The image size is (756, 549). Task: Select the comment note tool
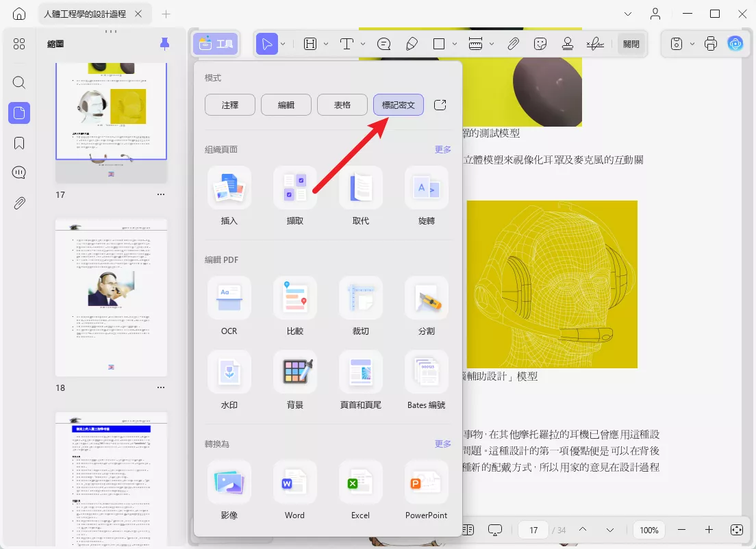pos(383,44)
